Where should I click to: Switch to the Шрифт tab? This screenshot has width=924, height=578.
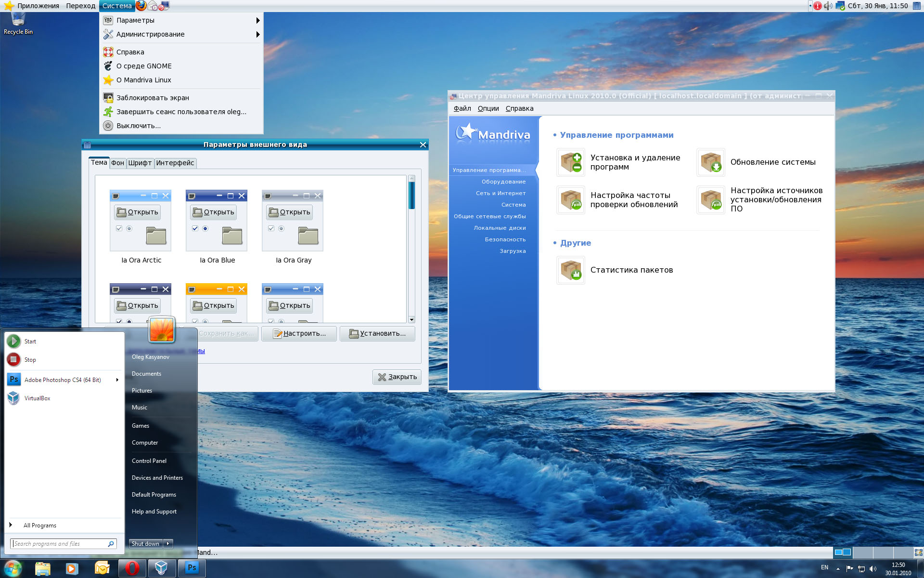click(140, 163)
